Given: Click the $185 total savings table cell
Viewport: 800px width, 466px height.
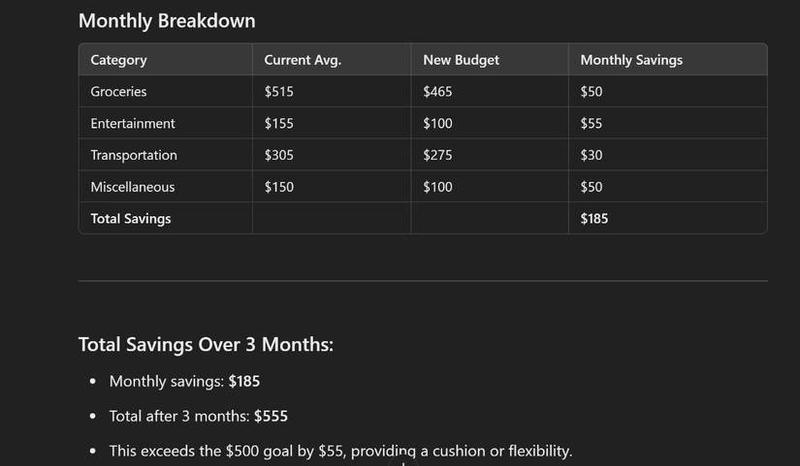Looking at the screenshot, I should coord(595,219).
